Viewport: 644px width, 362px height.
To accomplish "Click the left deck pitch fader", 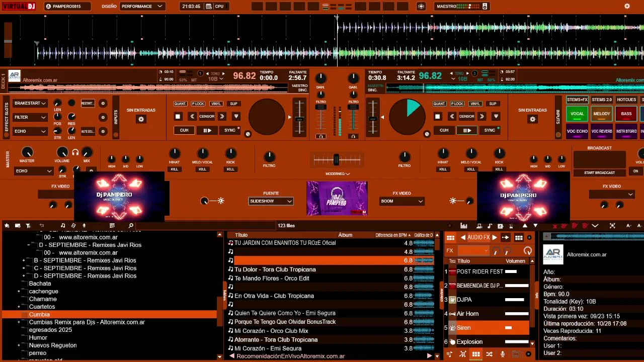I will point(299,117).
